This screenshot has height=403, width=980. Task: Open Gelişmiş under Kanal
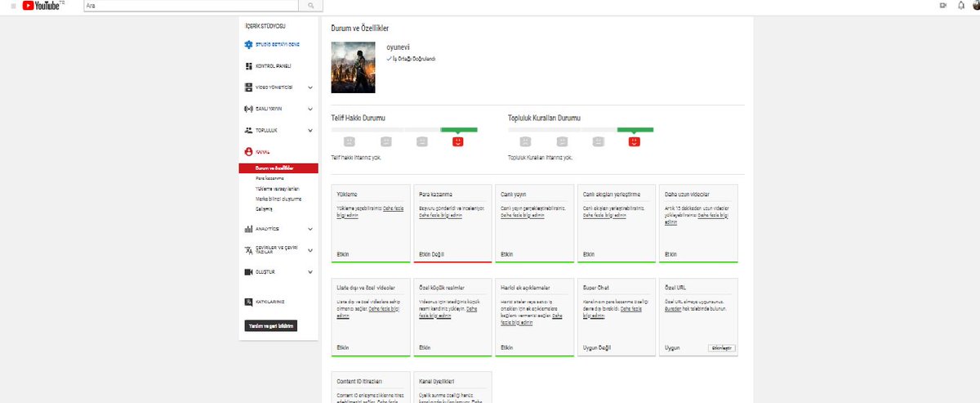264,208
